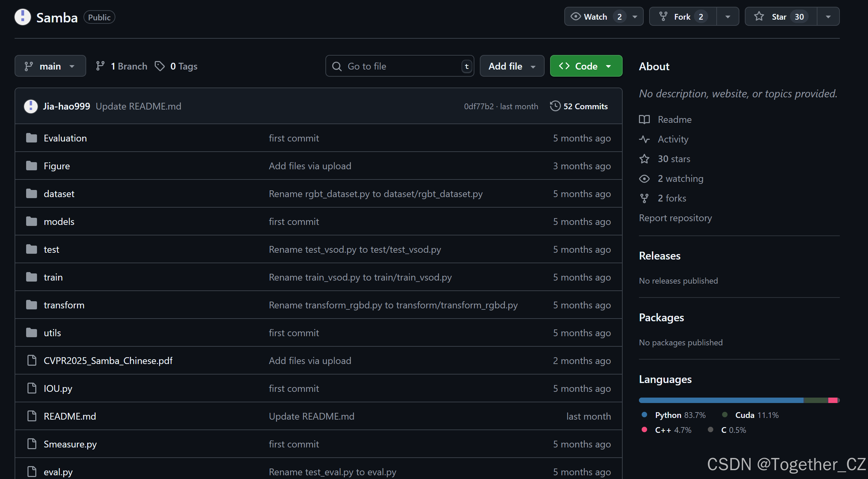This screenshot has height=479, width=868.
Task: Click the README.md file icon
Action: pyautogui.click(x=31, y=416)
